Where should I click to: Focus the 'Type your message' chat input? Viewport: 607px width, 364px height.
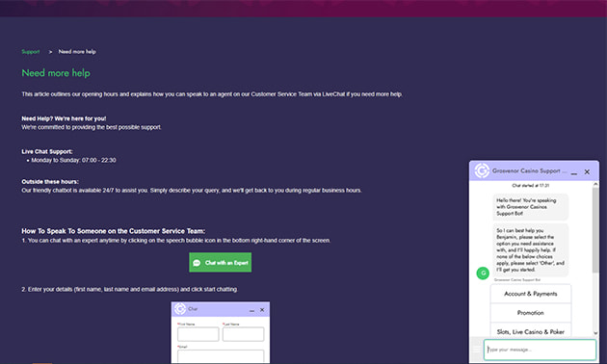click(540, 350)
